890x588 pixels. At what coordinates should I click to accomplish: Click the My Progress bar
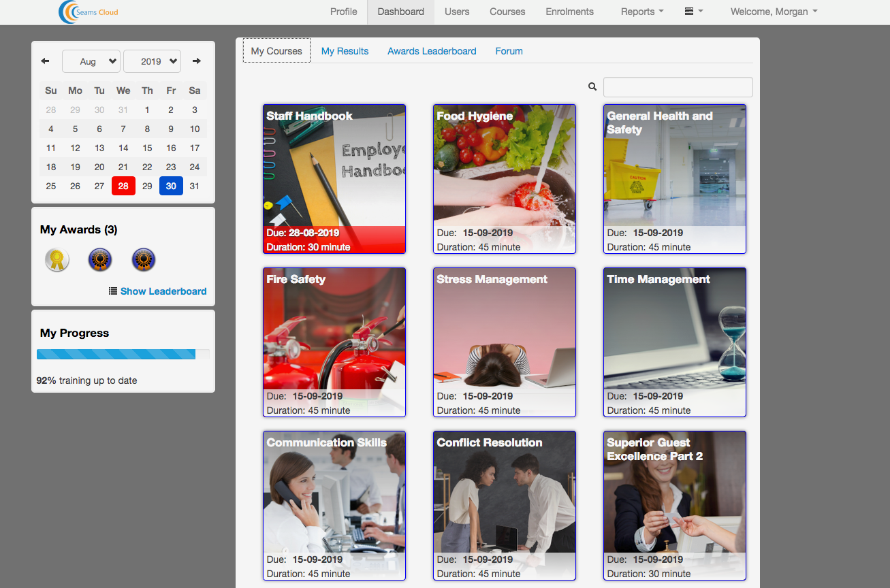[123, 354]
